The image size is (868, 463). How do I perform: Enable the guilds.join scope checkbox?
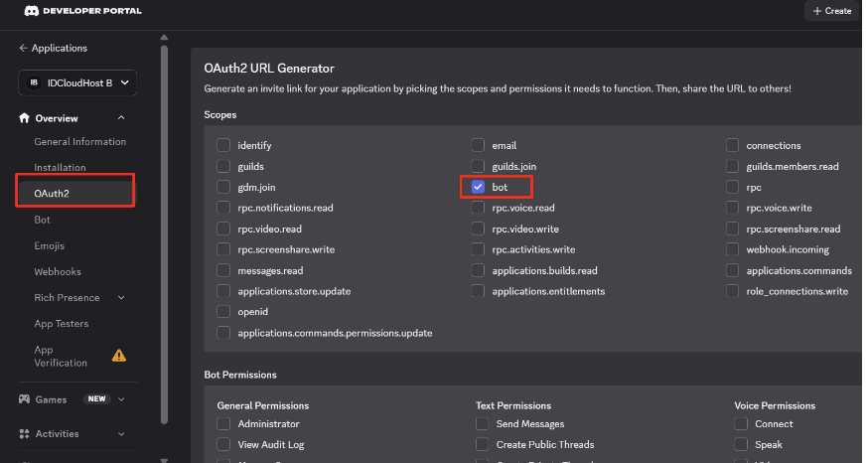tap(478, 166)
